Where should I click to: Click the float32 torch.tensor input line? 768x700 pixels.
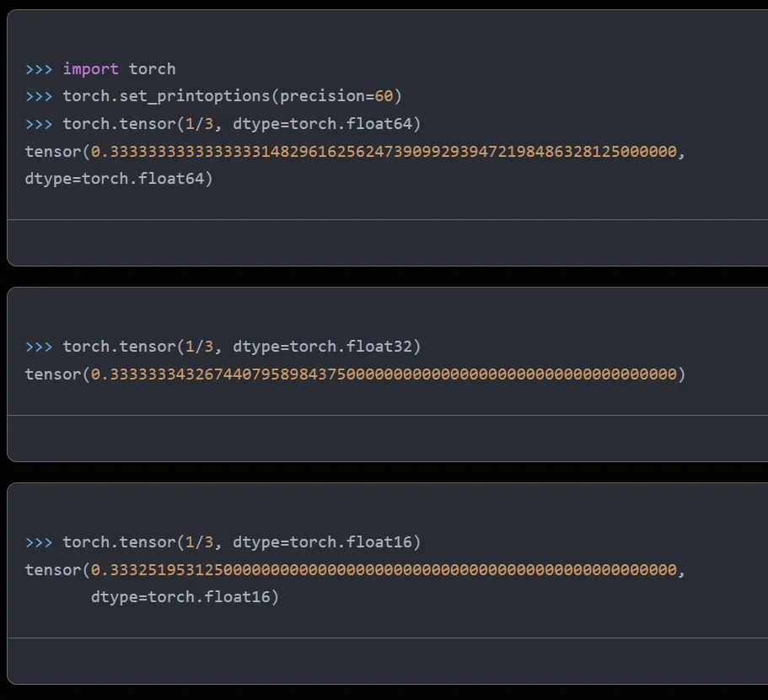pyautogui.click(x=223, y=347)
